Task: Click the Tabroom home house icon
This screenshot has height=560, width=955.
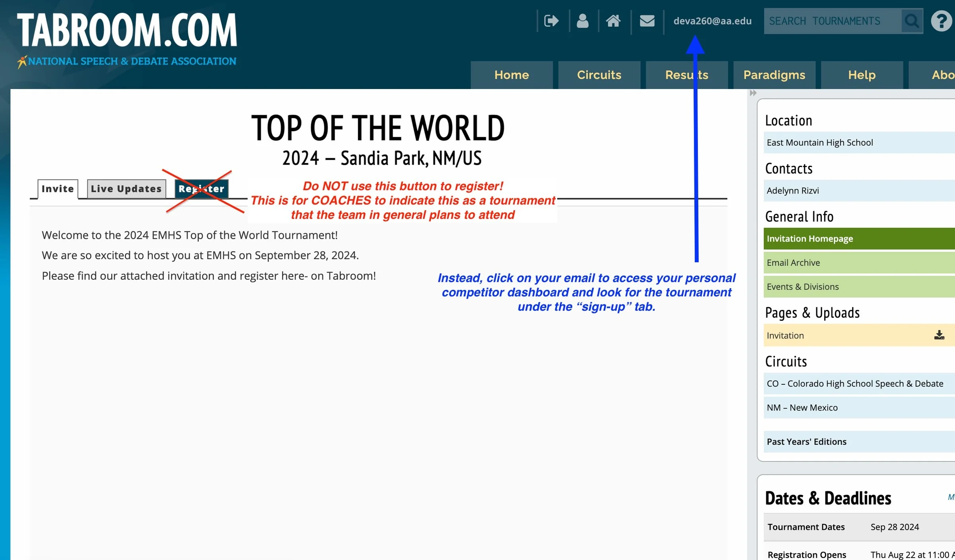Action: (613, 21)
